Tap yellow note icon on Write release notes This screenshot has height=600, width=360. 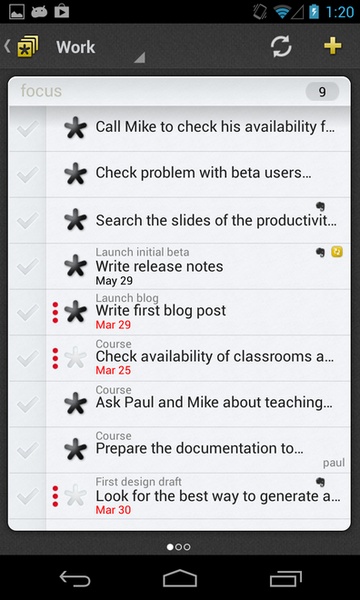(x=337, y=252)
